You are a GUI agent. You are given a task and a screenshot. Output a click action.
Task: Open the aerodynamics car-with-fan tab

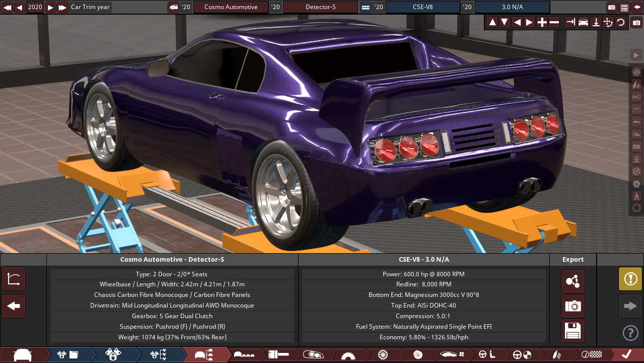point(452,355)
